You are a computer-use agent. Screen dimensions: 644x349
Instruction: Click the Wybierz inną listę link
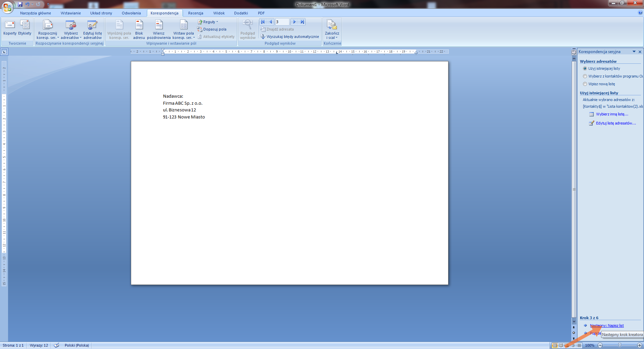pos(612,114)
